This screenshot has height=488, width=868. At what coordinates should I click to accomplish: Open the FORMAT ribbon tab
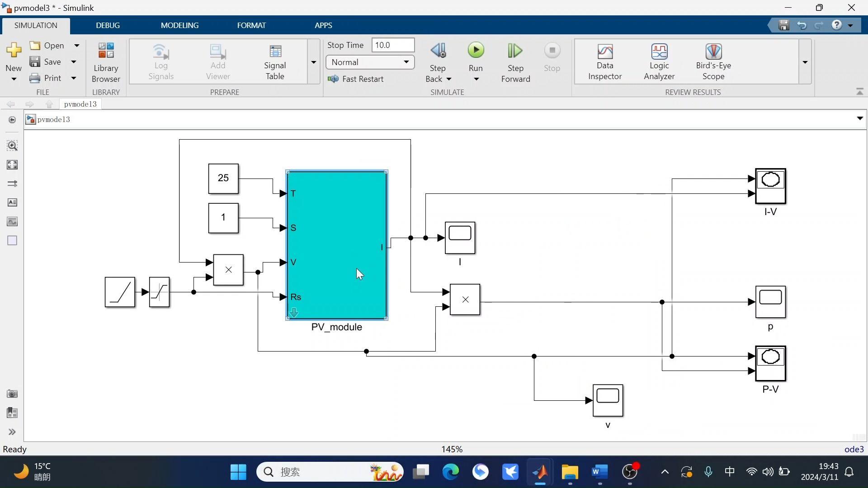[x=252, y=25]
